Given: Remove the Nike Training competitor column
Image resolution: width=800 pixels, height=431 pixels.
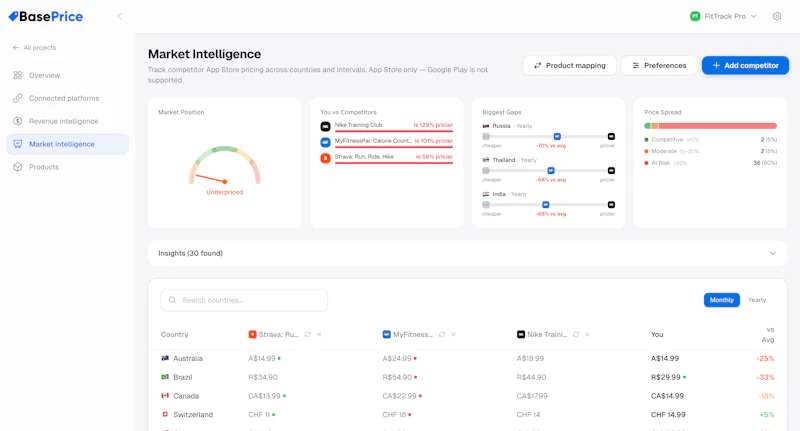Looking at the screenshot, I should coord(588,335).
